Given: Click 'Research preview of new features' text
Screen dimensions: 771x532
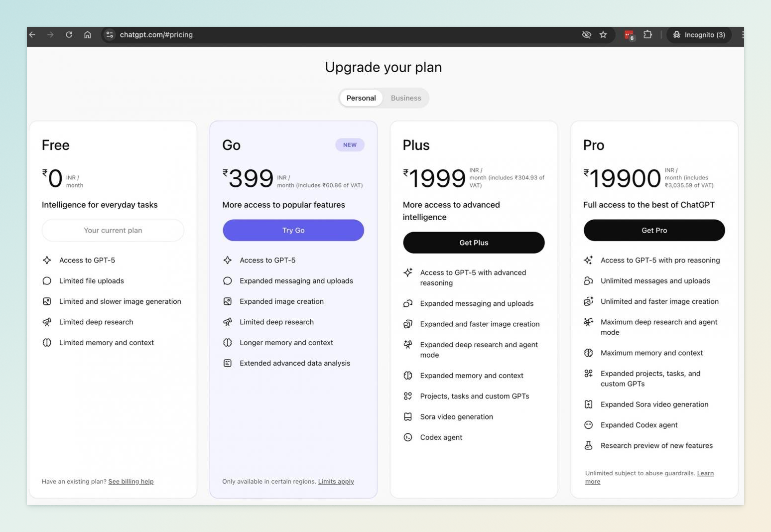Looking at the screenshot, I should click(x=656, y=446).
